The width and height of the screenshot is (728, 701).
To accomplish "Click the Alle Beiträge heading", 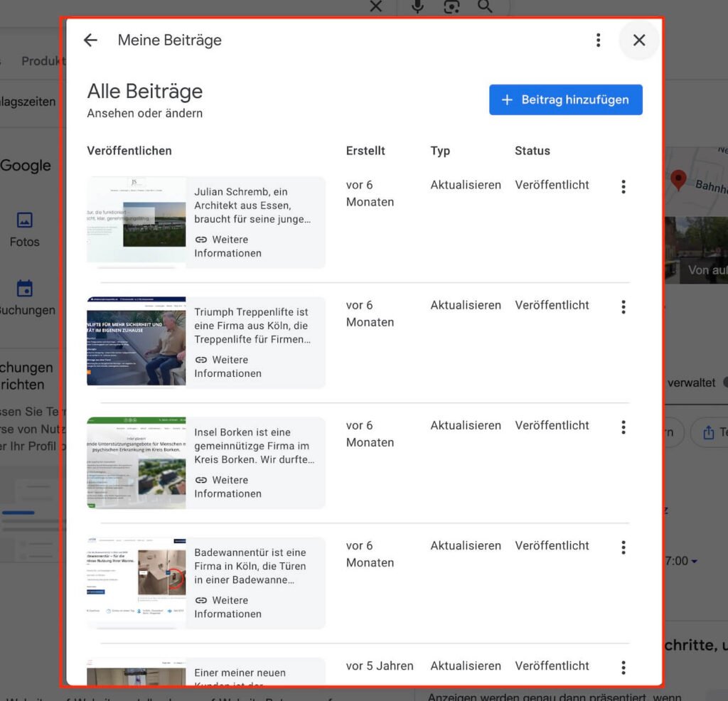I will pos(145,91).
